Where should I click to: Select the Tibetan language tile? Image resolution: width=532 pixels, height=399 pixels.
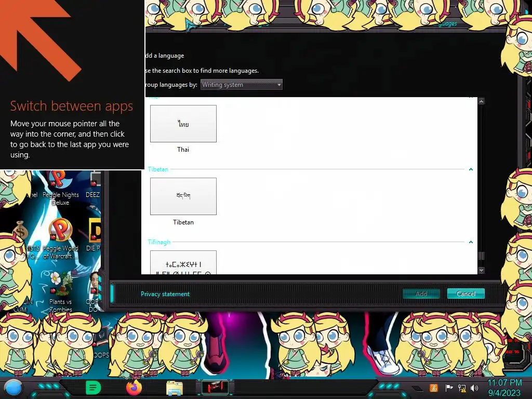point(183,196)
